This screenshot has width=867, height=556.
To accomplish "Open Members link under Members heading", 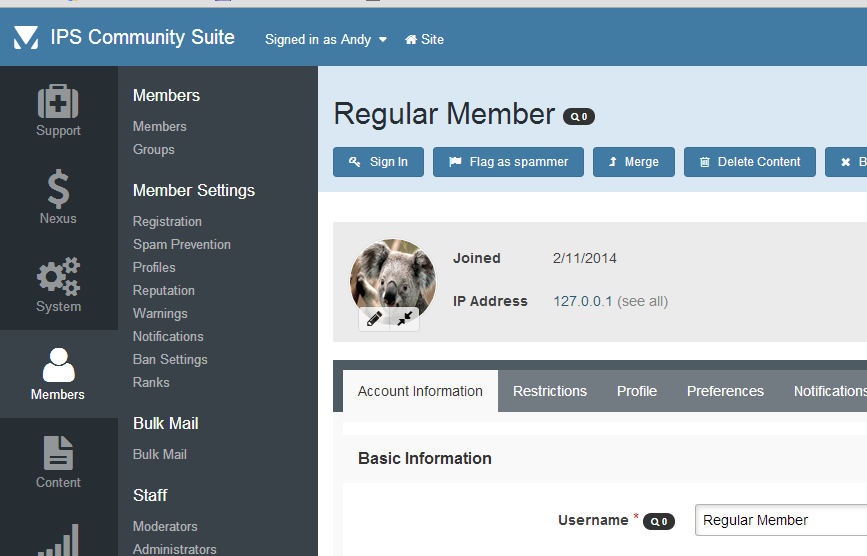I will pyautogui.click(x=159, y=127).
